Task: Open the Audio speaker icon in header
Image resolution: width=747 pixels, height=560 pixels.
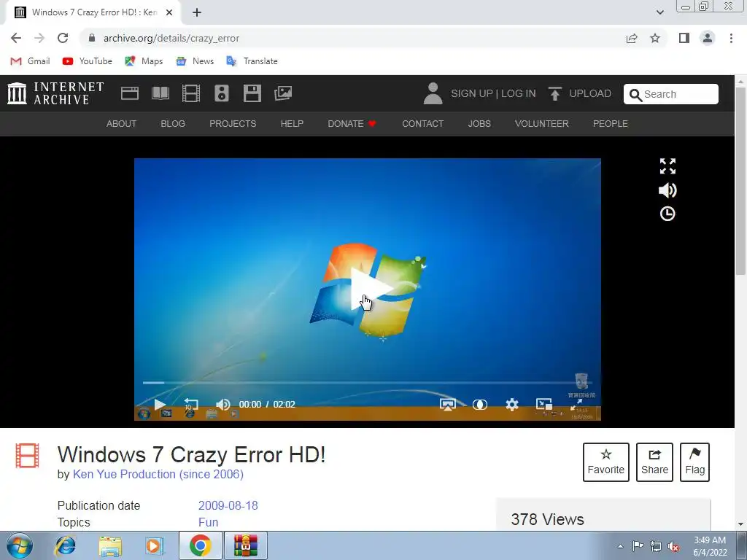Action: [x=222, y=93]
